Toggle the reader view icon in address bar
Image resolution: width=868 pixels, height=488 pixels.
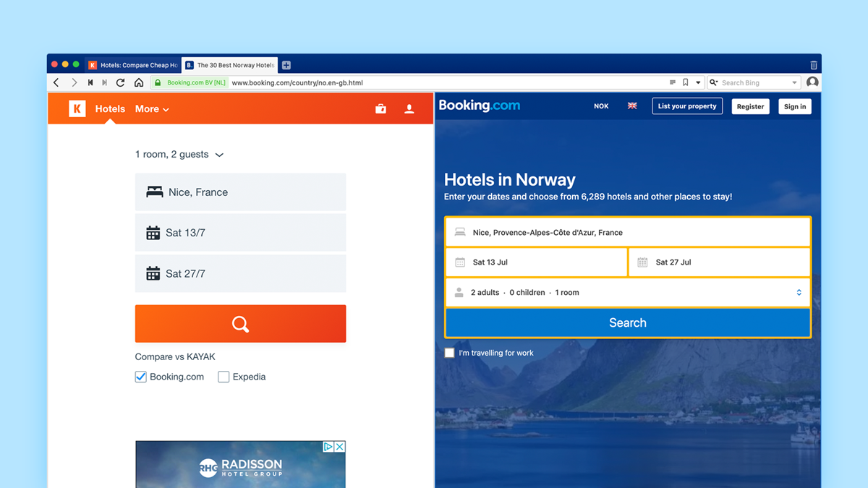point(673,83)
